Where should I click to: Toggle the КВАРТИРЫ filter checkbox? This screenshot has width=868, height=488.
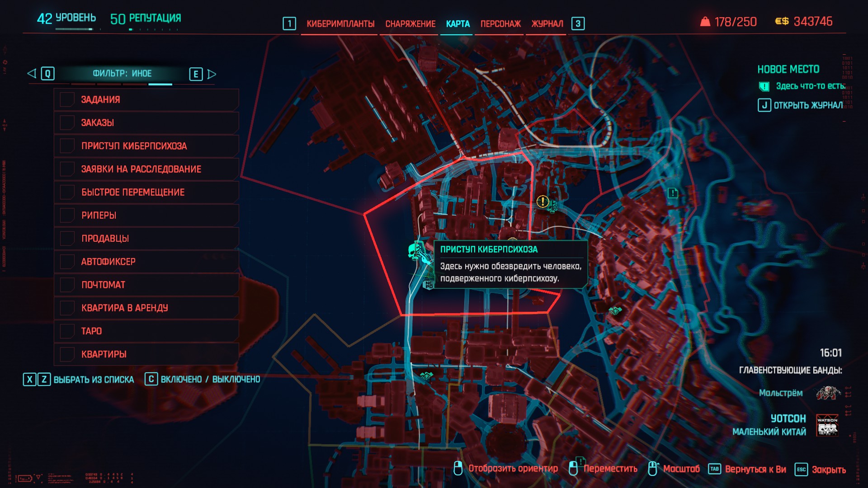click(67, 354)
